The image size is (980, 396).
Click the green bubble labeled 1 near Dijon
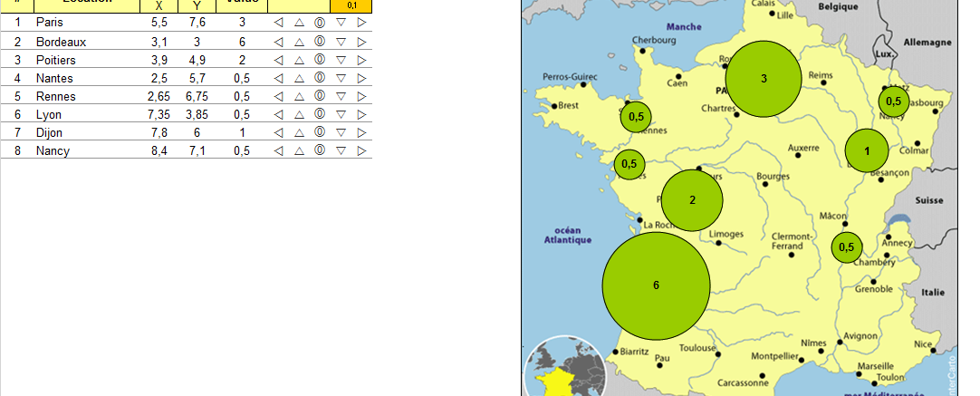[x=868, y=151]
